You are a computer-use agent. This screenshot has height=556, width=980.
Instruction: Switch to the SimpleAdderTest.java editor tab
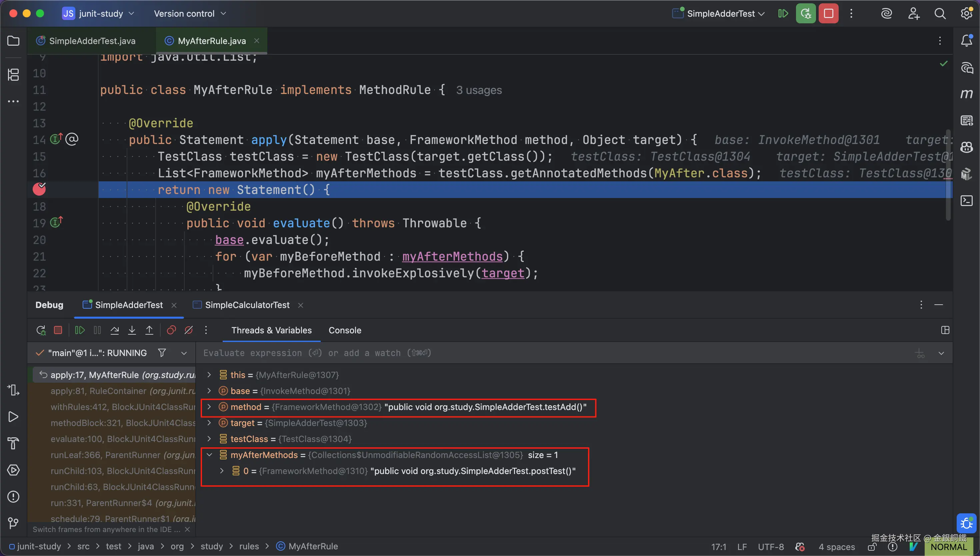point(92,41)
